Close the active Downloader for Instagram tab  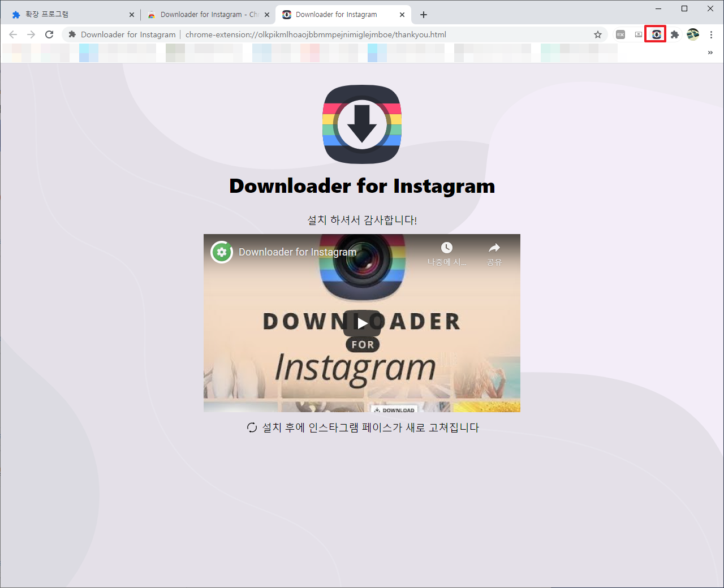pos(402,15)
